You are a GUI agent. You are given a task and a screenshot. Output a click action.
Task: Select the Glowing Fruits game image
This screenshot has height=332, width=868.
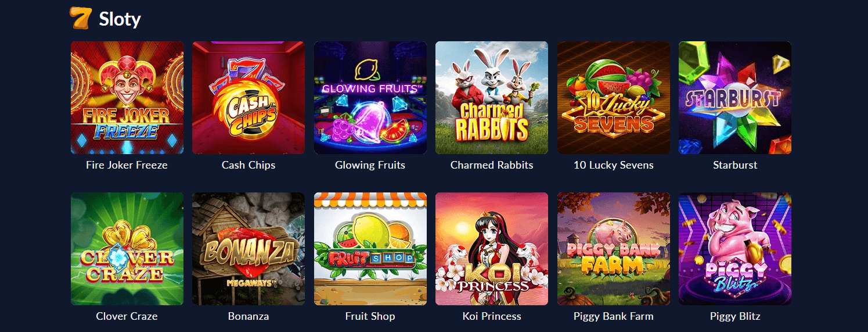point(370,98)
